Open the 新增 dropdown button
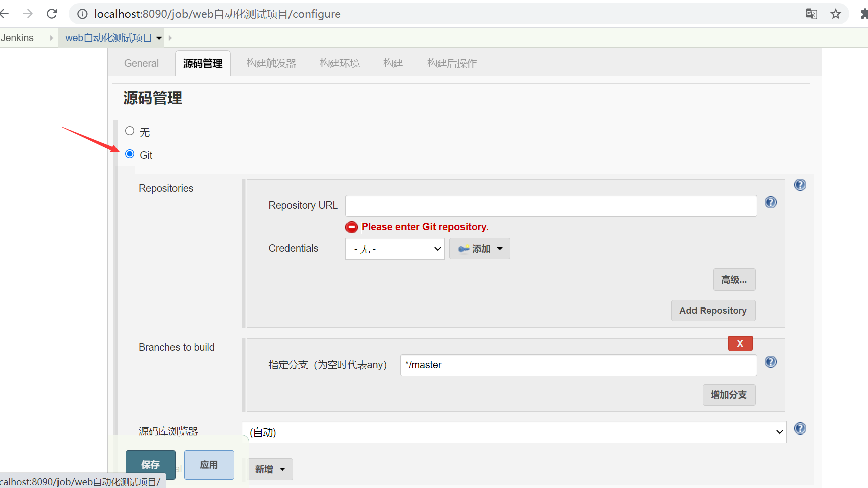 (x=270, y=469)
